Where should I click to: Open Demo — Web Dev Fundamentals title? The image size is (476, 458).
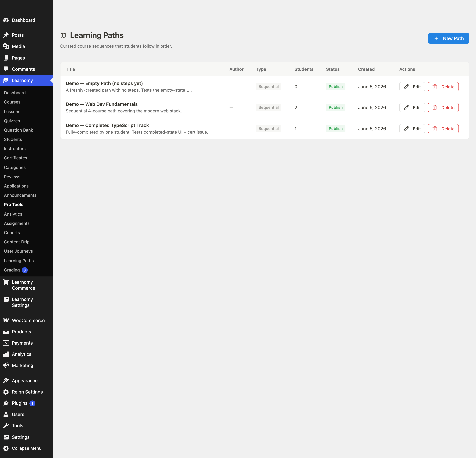click(x=102, y=104)
